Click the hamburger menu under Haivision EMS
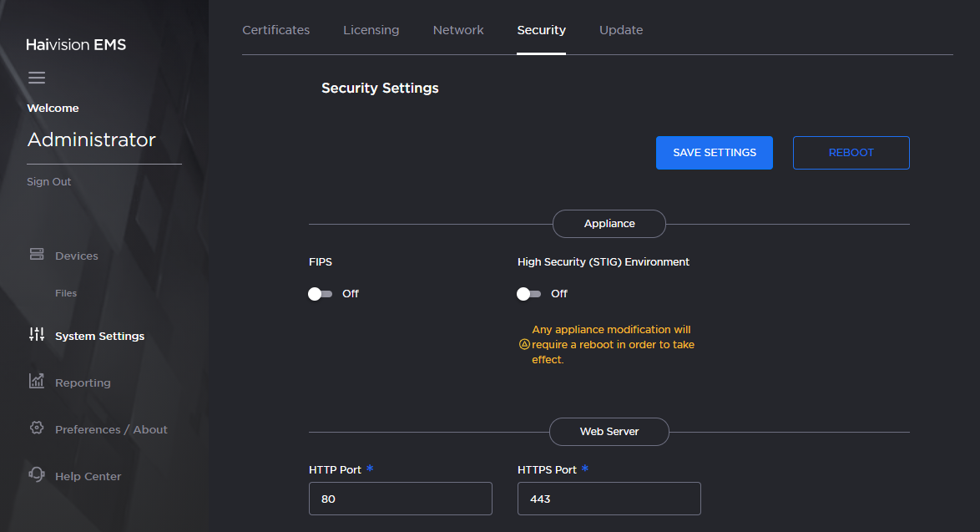 click(x=37, y=77)
